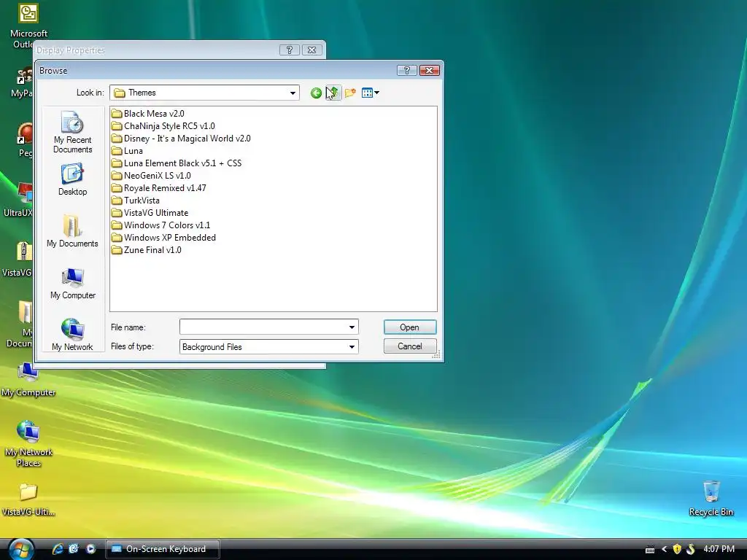This screenshot has width=747, height=560.
Task: Open the View menu icon
Action: (370, 93)
